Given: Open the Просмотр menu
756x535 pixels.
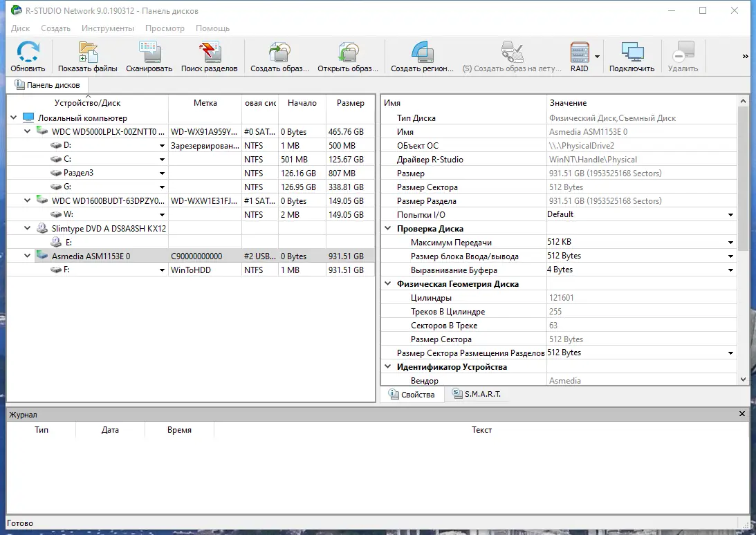Looking at the screenshot, I should [x=165, y=28].
